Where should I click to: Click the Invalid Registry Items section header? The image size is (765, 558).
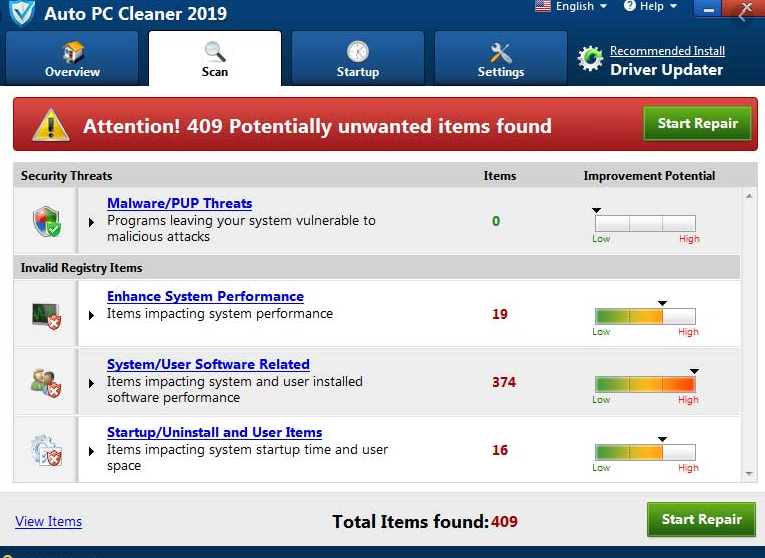coord(81,268)
